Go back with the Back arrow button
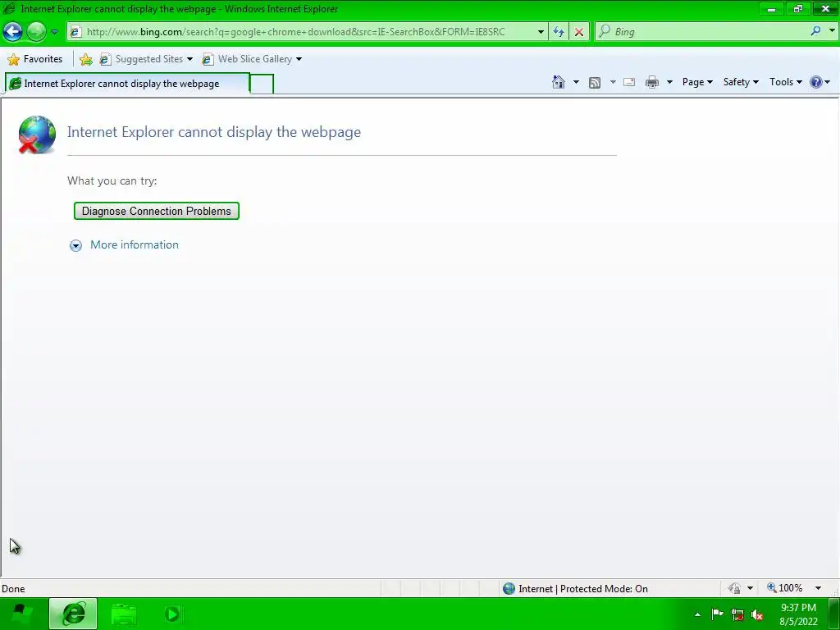840x630 pixels. 13,32
